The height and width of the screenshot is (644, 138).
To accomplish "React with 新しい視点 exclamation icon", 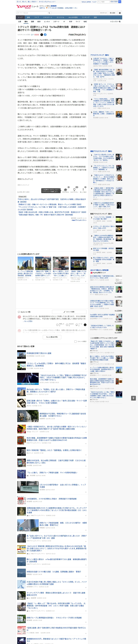I will click(x=83, y=190).
